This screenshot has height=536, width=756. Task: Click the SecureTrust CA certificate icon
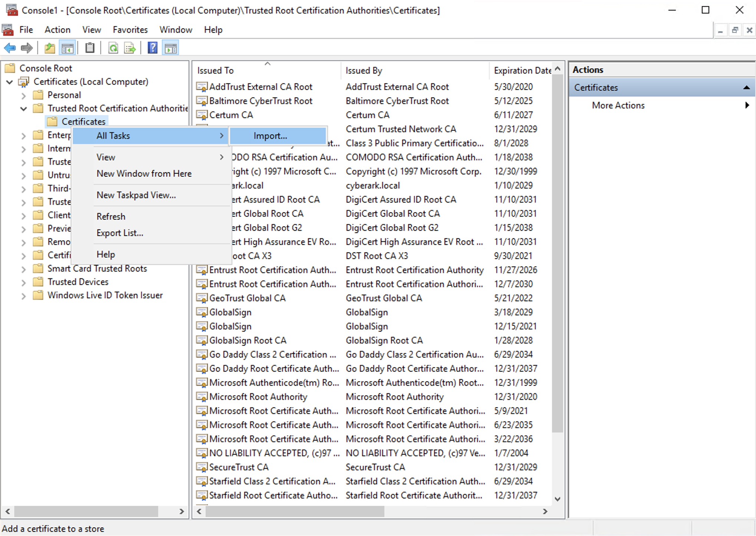pyautogui.click(x=202, y=467)
